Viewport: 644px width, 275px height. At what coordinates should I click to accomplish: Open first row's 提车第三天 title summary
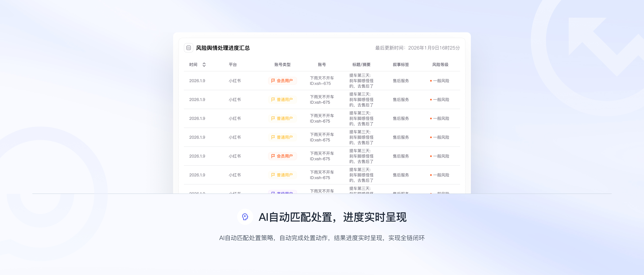pyautogui.click(x=361, y=81)
